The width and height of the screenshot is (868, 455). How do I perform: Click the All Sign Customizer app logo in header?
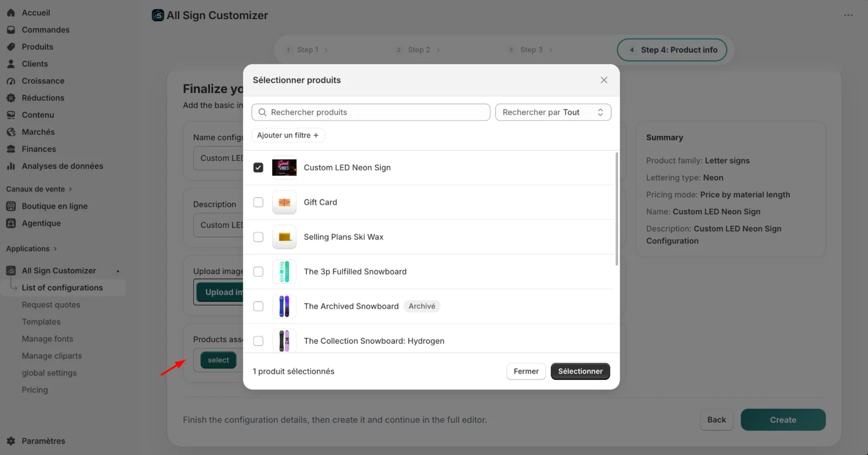158,15
